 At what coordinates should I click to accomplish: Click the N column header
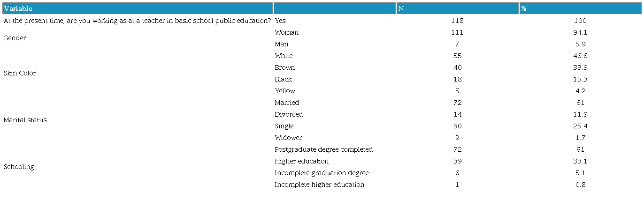(x=400, y=8)
